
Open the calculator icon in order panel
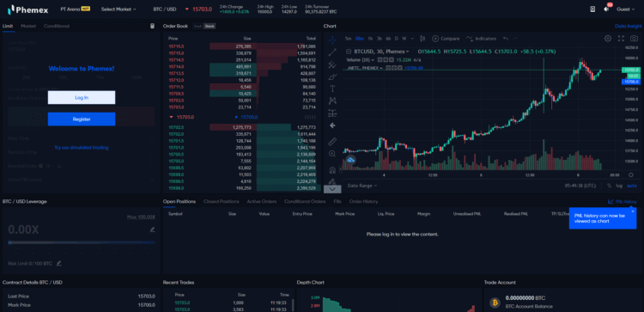(152, 26)
